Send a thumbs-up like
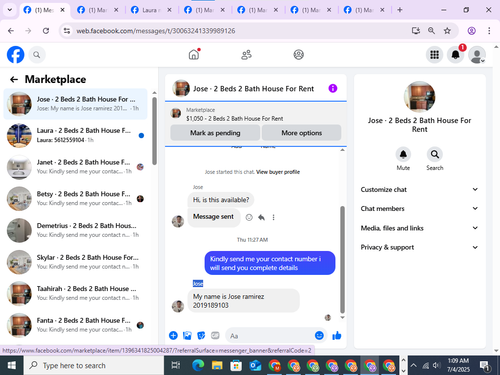Screen dimensions: 500x375 click(x=337, y=335)
